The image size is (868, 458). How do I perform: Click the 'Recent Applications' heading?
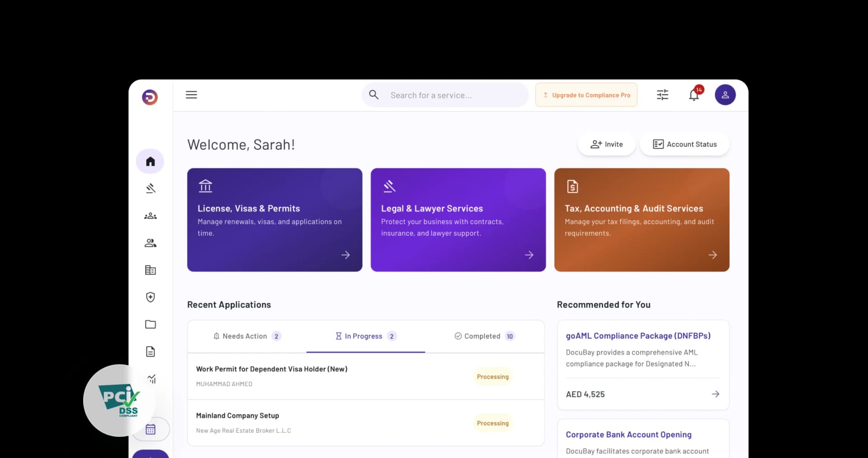point(229,305)
